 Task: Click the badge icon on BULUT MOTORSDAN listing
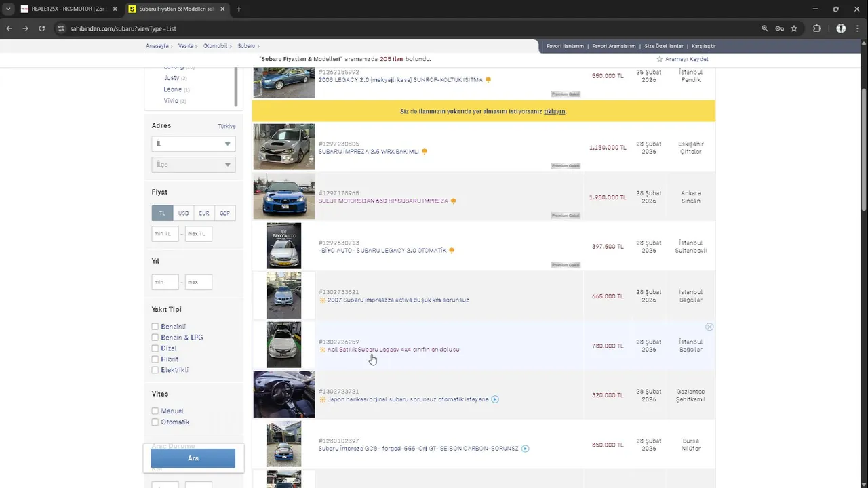tap(453, 201)
